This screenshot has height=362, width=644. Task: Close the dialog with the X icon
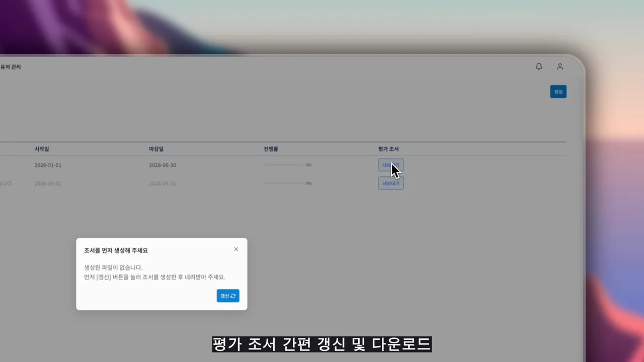click(x=236, y=249)
